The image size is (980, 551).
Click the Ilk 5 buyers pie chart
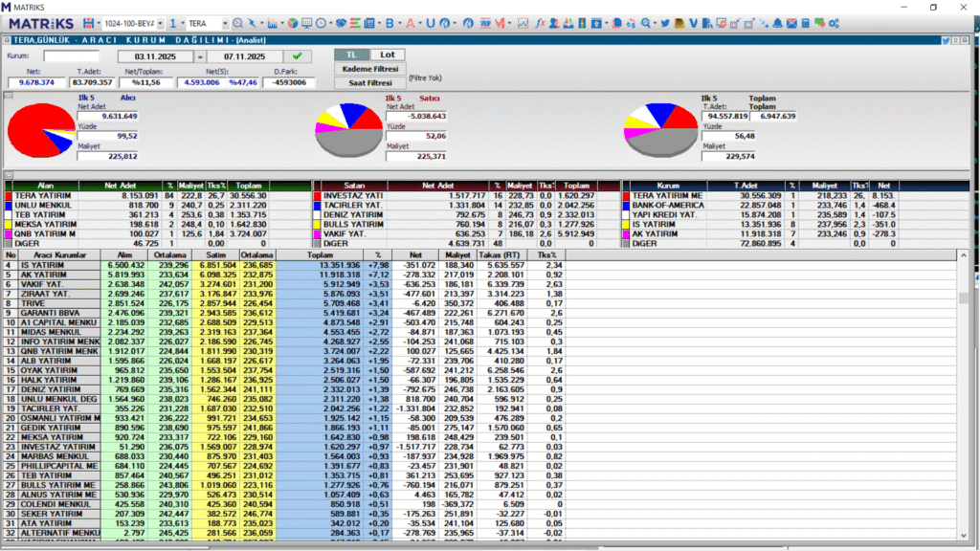point(41,130)
